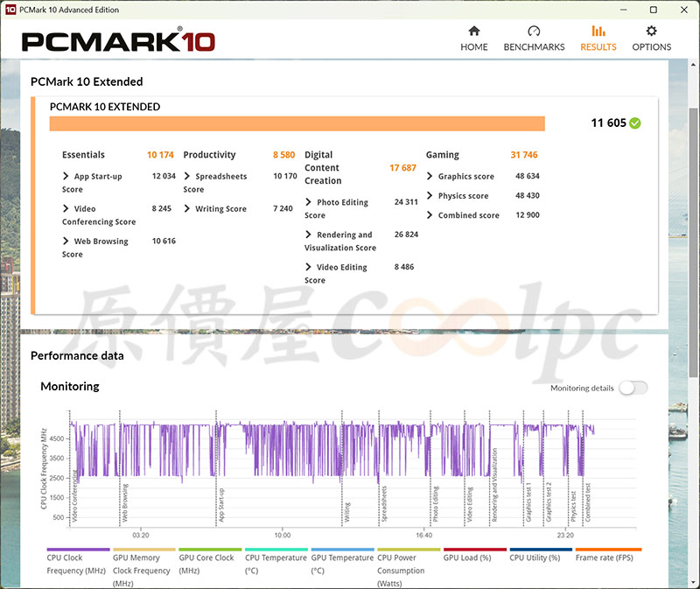Click the Gaming score 31 746

(x=524, y=155)
